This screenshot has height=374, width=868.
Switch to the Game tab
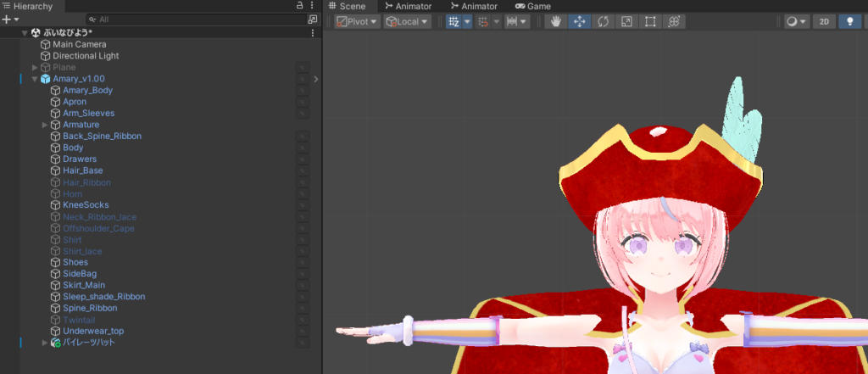(x=533, y=6)
